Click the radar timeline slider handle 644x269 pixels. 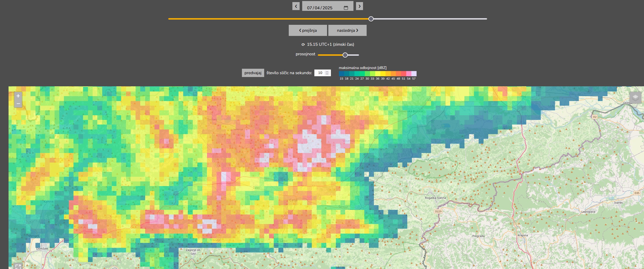point(371,19)
